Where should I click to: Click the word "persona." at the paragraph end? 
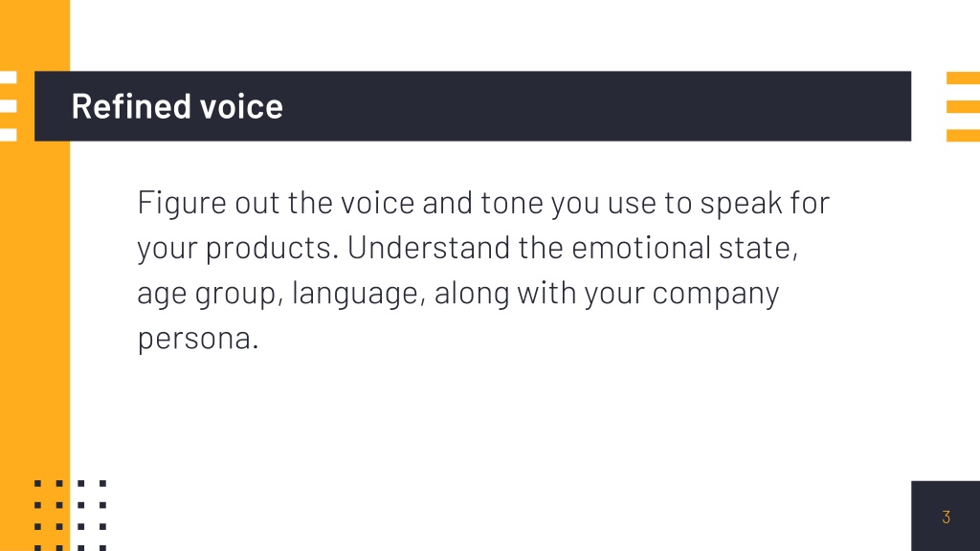click(197, 340)
